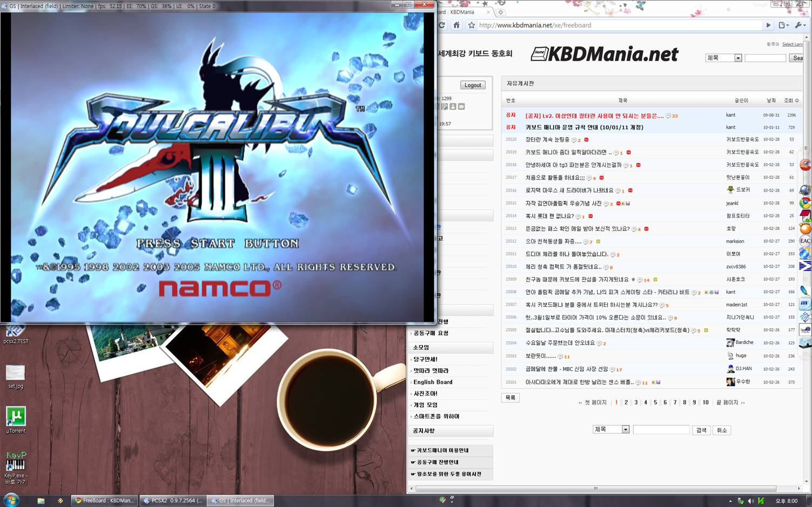
Task: Bookmark this page with the star icon
Action: click(x=472, y=25)
